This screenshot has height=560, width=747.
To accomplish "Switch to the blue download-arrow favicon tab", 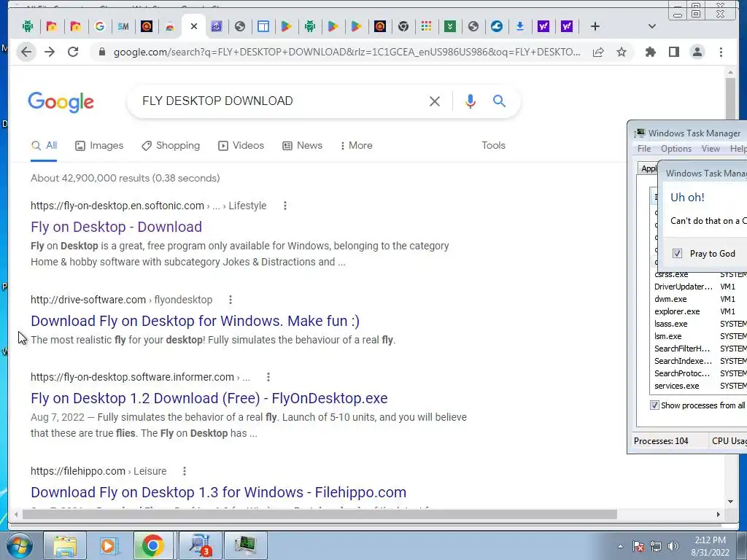I will tap(519, 27).
